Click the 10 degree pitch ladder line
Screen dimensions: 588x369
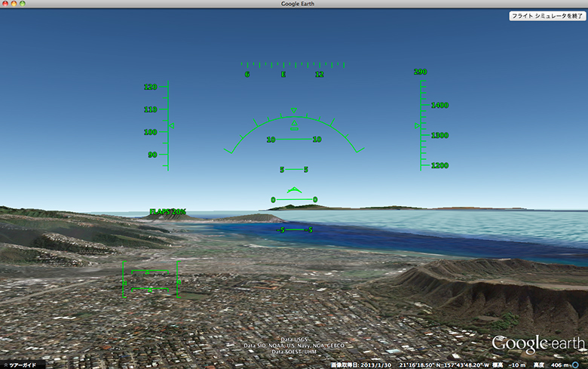point(294,140)
